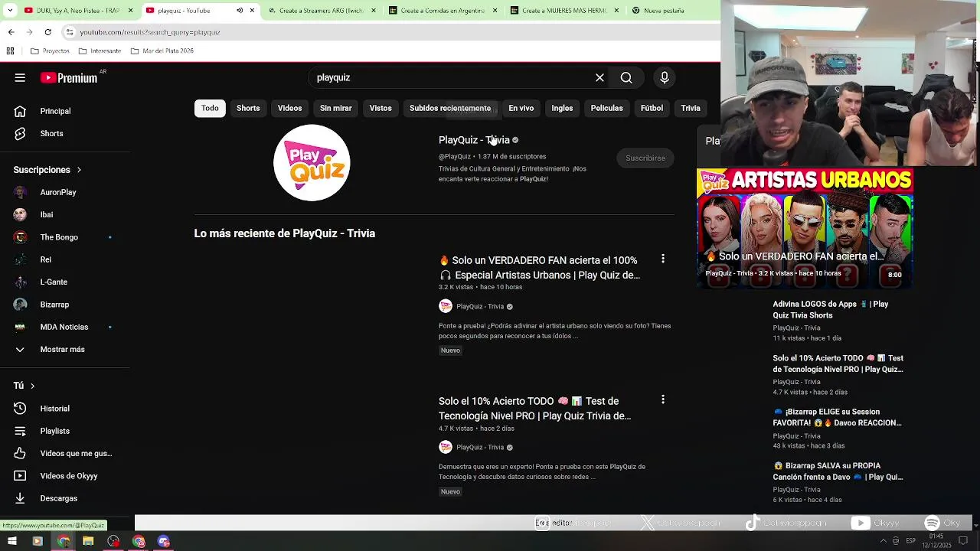Image resolution: width=980 pixels, height=551 pixels.
Task: Open the browser tab search dropdown
Action: coord(9,11)
